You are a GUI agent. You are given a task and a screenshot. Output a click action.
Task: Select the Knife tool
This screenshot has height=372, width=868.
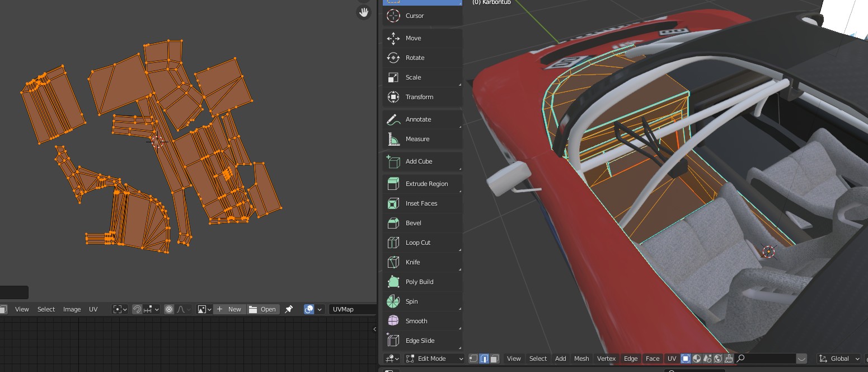click(423, 262)
